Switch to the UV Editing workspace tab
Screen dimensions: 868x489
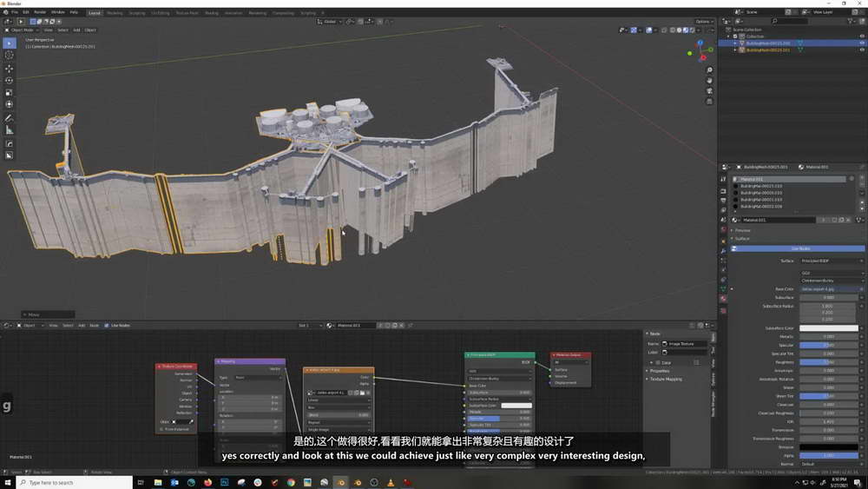[161, 13]
